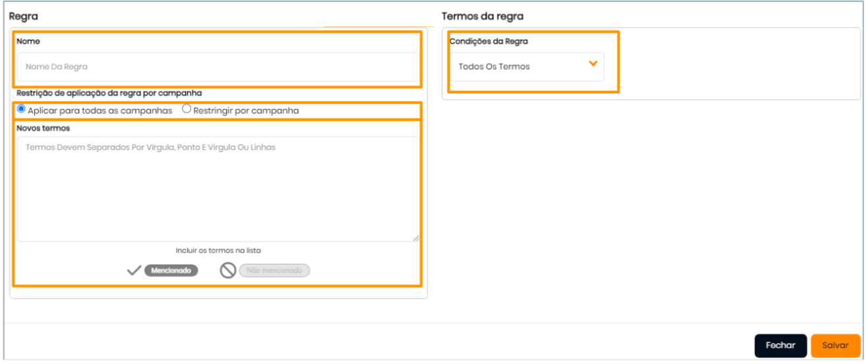
Task: Toggle the Mencionado pill
Action: [171, 271]
